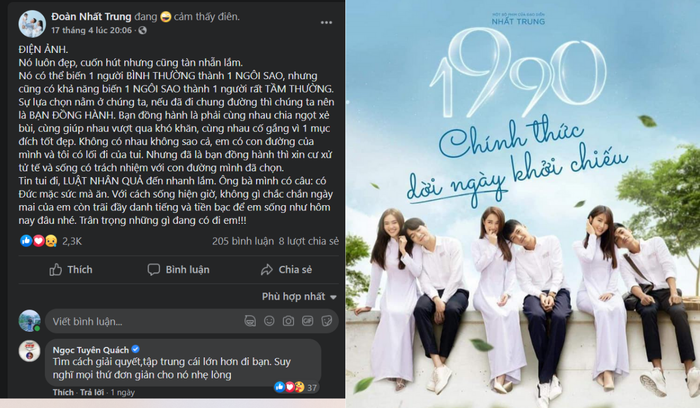
Task: Open reaction icons beside 2,3K count
Action: pos(38,241)
